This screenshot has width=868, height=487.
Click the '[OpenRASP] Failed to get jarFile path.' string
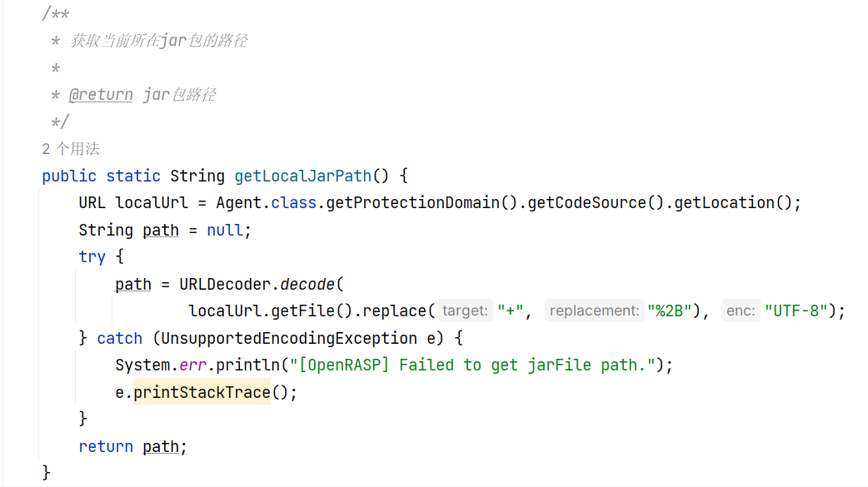[x=473, y=365]
